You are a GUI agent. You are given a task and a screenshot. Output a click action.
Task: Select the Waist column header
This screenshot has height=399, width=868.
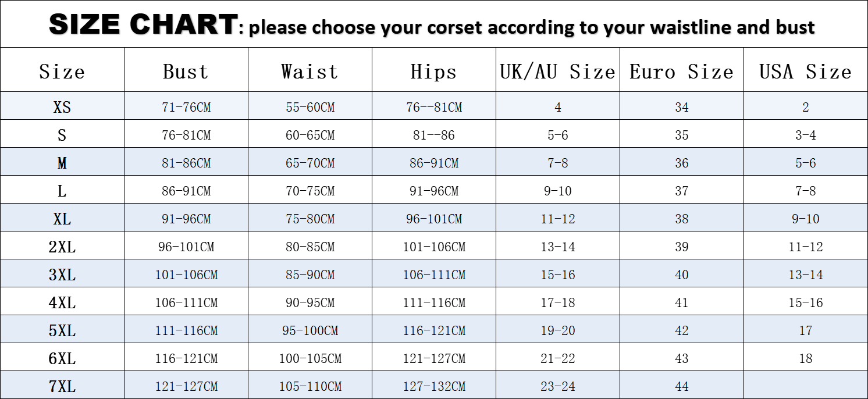point(310,72)
